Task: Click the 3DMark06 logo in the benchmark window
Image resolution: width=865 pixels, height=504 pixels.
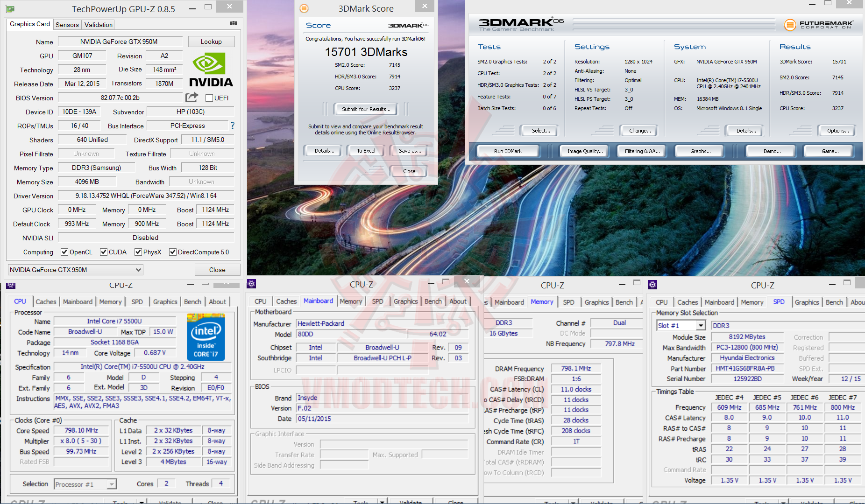Action: click(x=521, y=24)
